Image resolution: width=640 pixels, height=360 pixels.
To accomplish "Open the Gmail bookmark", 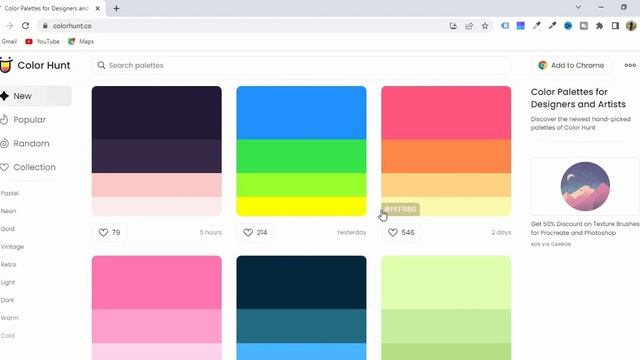I will (9, 42).
